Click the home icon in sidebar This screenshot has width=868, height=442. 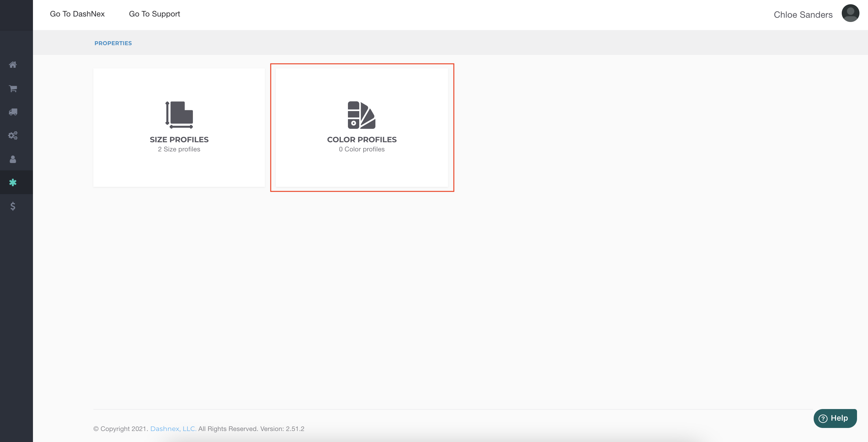(13, 64)
